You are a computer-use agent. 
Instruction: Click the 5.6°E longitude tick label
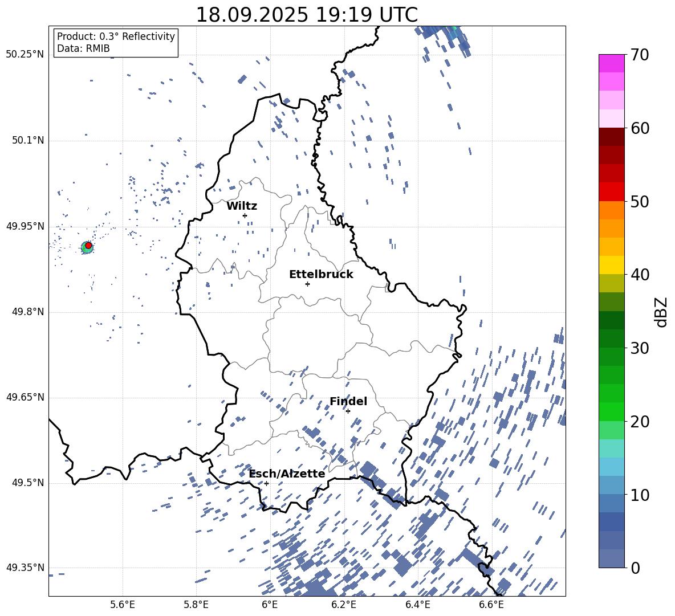122,605
